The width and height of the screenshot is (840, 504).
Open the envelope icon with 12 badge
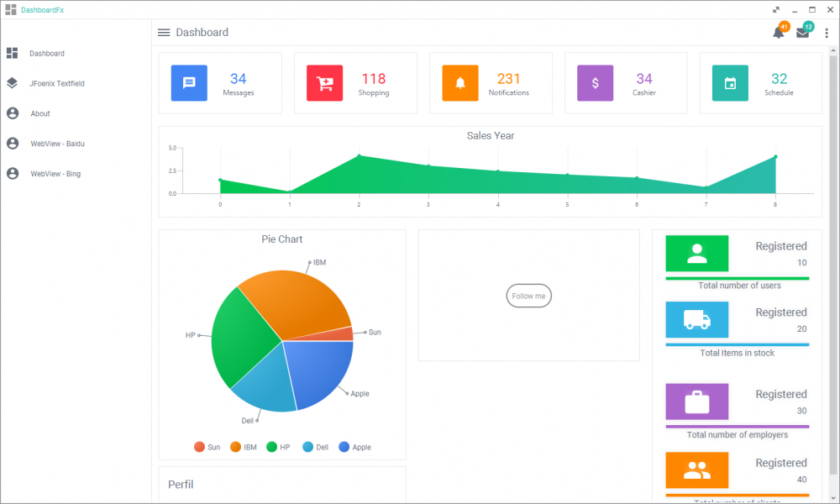[801, 31]
